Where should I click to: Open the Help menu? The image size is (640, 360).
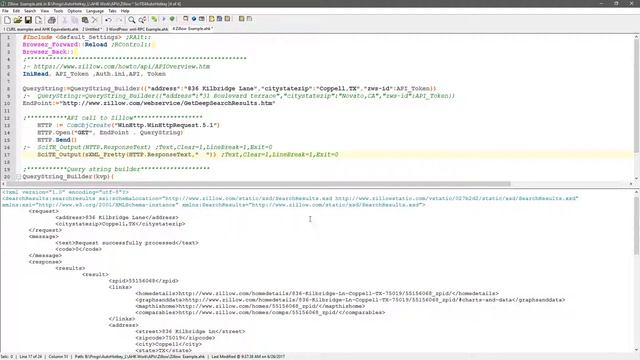125,11
